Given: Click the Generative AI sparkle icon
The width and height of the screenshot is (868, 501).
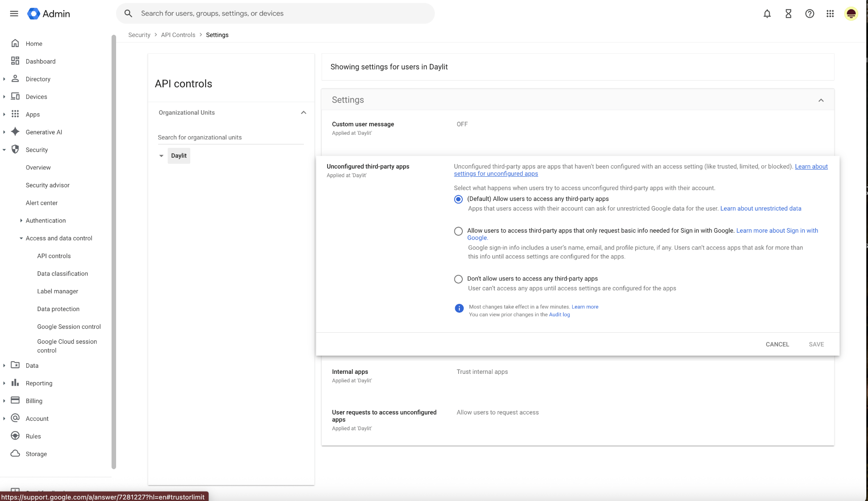Looking at the screenshot, I should click(x=15, y=132).
